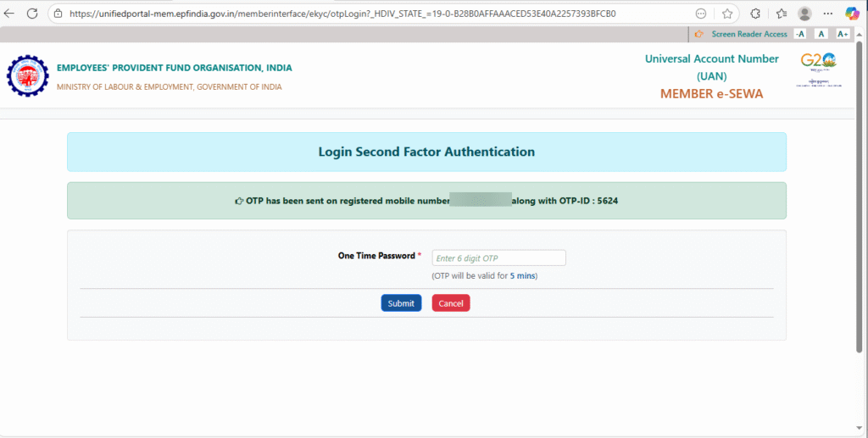This screenshot has width=868, height=438.
Task: Decrease font size with -A button
Action: tap(800, 34)
